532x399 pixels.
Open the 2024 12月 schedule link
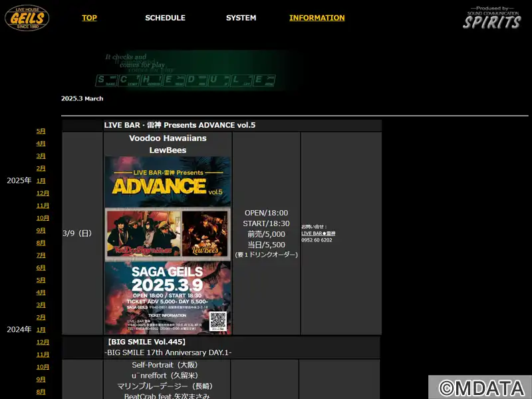tap(43, 193)
